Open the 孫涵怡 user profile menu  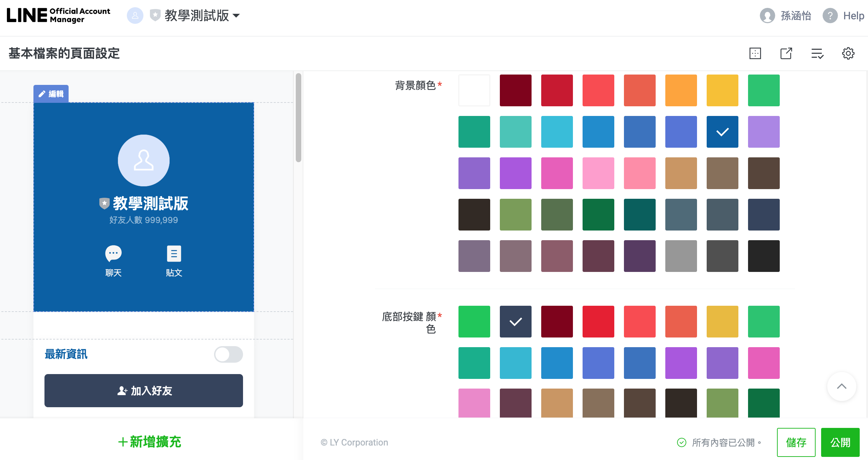[786, 16]
